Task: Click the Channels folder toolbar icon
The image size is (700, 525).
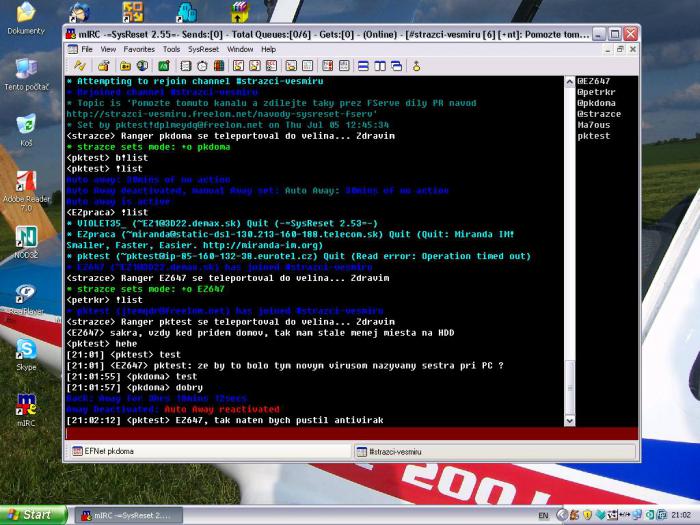Action: pos(125,66)
